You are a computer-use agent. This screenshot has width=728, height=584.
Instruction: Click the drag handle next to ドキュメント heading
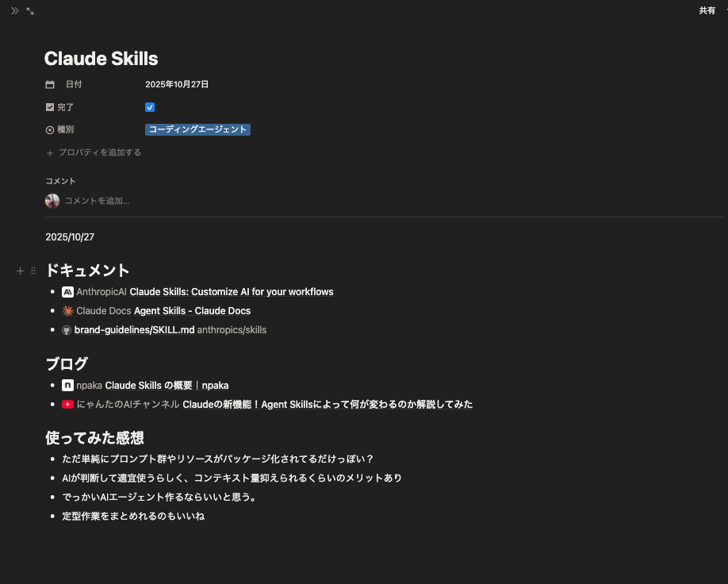tap(33, 271)
